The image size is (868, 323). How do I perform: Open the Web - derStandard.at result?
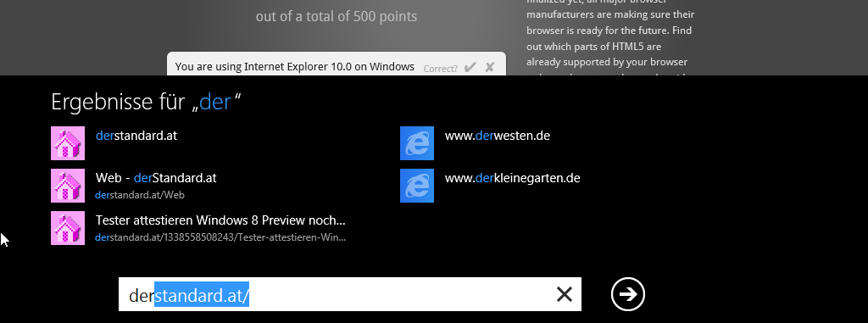(156, 178)
